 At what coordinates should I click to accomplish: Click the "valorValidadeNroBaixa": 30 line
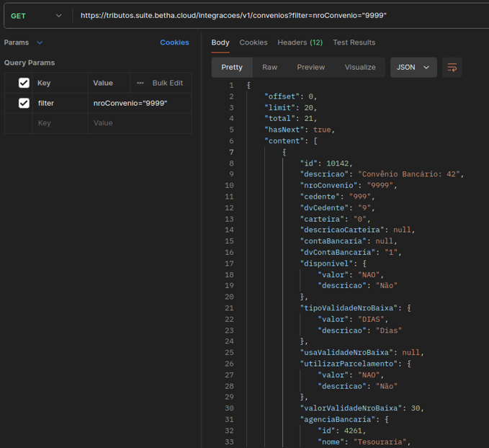tap(362, 408)
